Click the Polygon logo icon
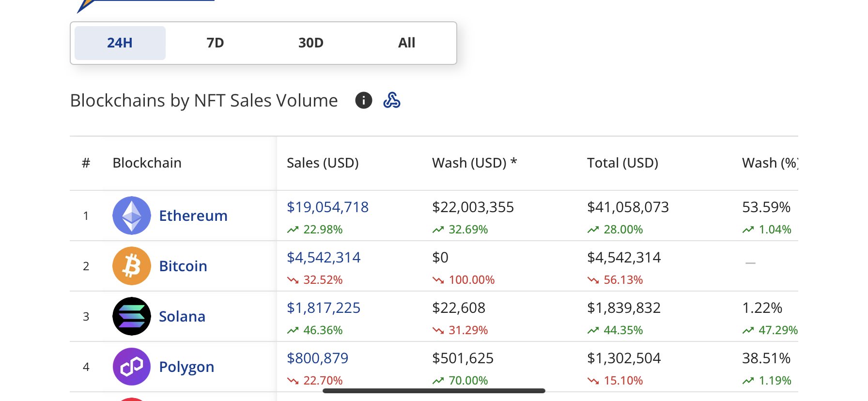This screenshot has width=868, height=401. 132,367
